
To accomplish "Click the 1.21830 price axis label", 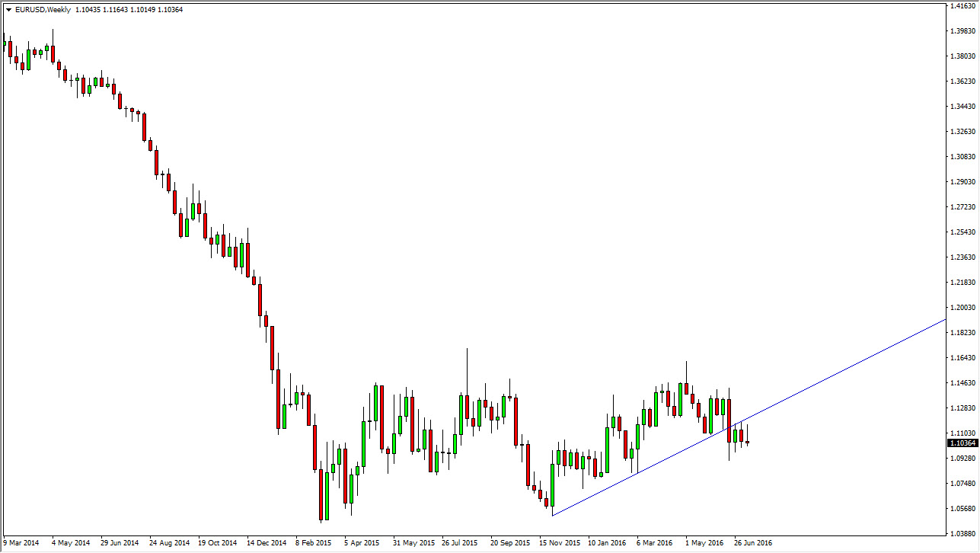I will pos(962,282).
